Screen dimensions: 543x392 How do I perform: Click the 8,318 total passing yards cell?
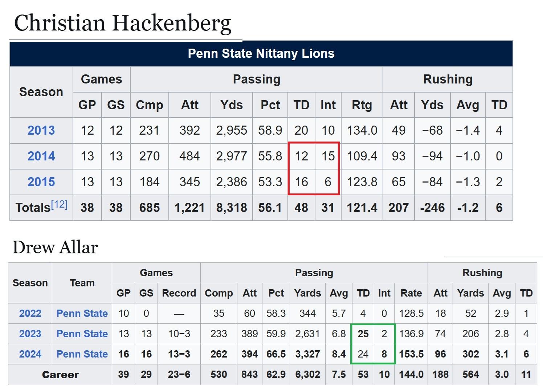[231, 208]
